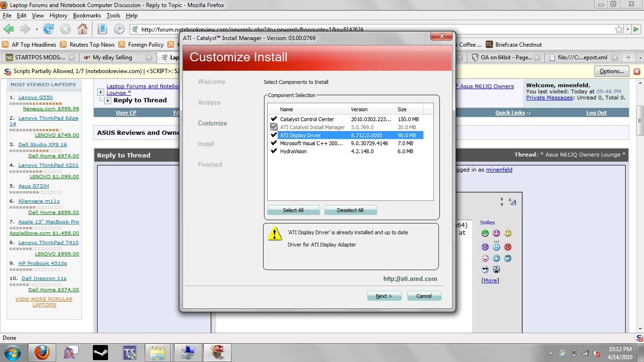The height and width of the screenshot is (362, 644).
Task: Insert the sunglasses cool smiley
Action: pyautogui.click(x=485, y=270)
